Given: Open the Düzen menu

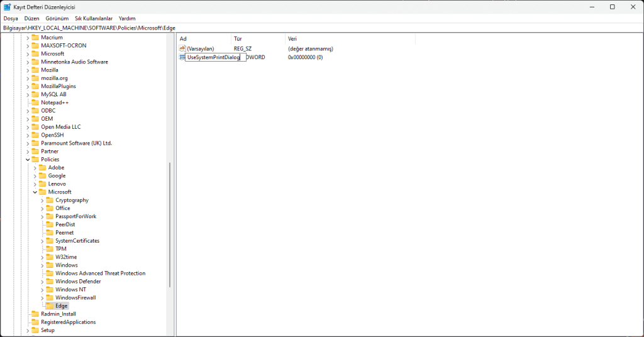Looking at the screenshot, I should (x=31, y=18).
